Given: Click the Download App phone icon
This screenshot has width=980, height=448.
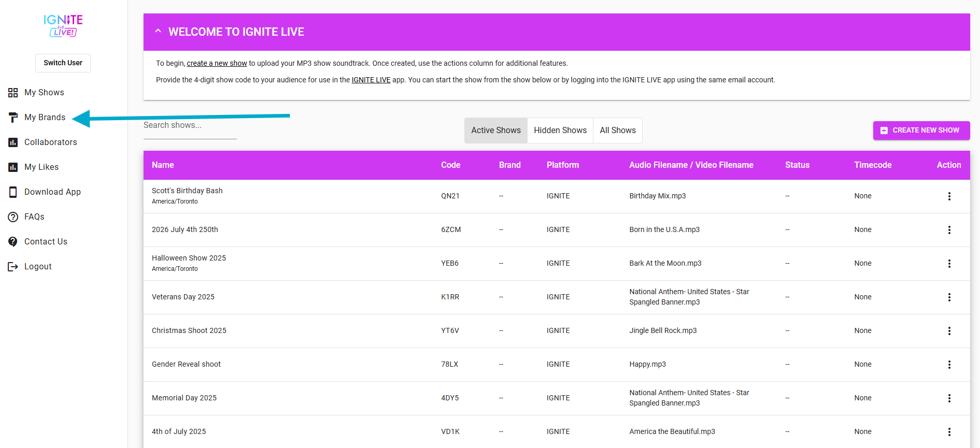Looking at the screenshot, I should (x=13, y=192).
